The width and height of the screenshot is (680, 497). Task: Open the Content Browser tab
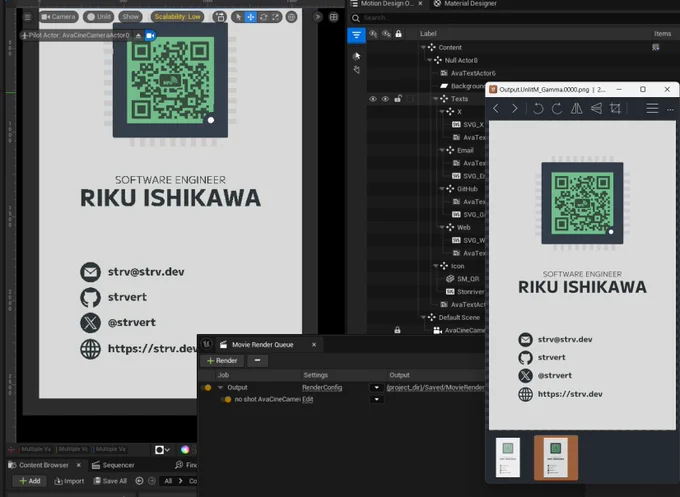[x=43, y=465]
